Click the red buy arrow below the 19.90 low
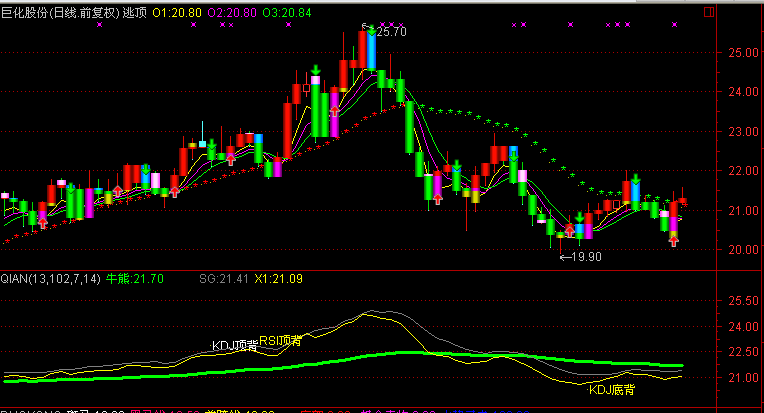The image size is (764, 413). [568, 228]
